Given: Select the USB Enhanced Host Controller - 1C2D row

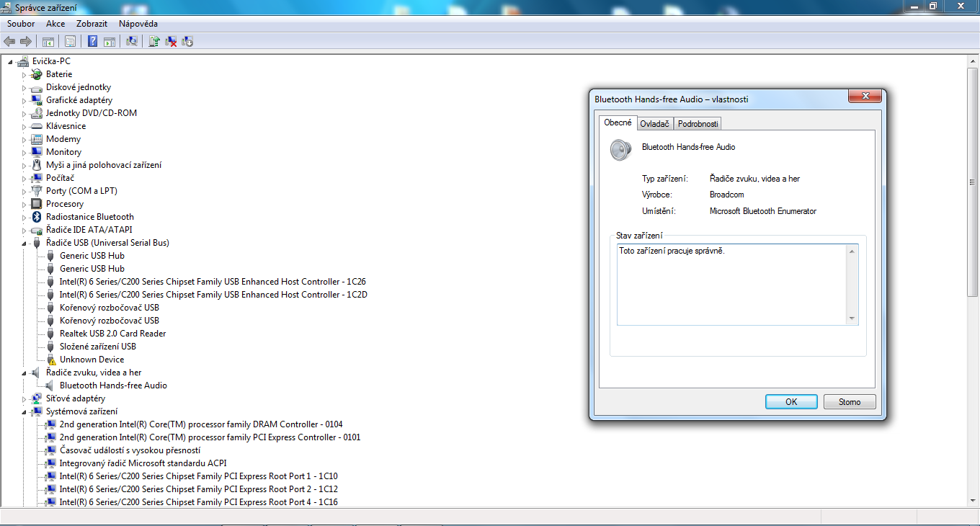Looking at the screenshot, I should pos(213,295).
